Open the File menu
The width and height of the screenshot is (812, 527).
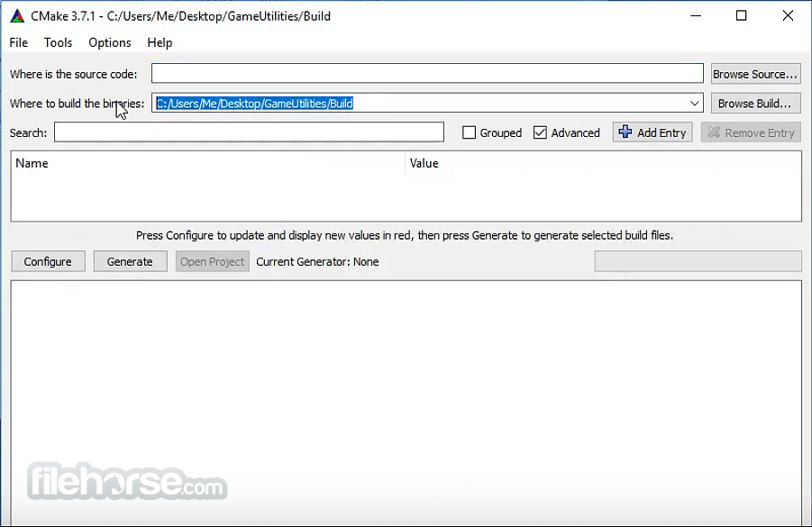coord(19,42)
